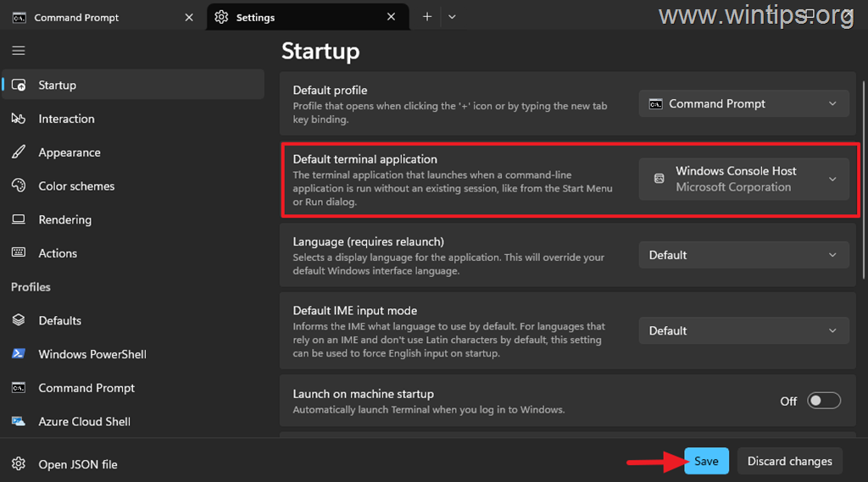This screenshot has width=868, height=482.
Task: Expand the Language Default dropdown
Action: tap(743, 255)
